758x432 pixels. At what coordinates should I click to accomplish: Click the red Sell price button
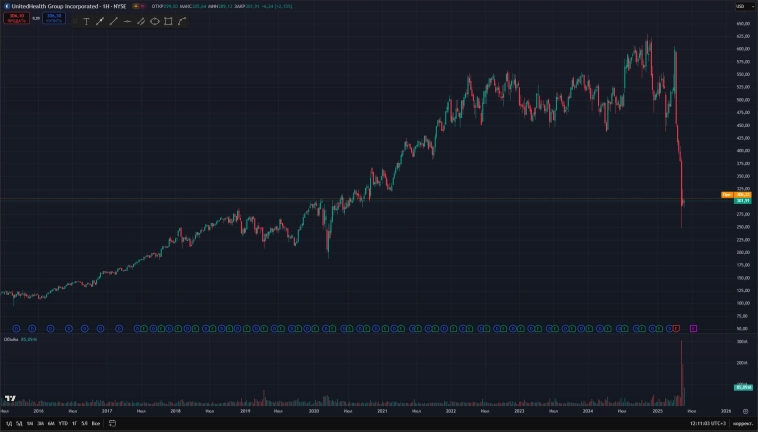(16, 18)
